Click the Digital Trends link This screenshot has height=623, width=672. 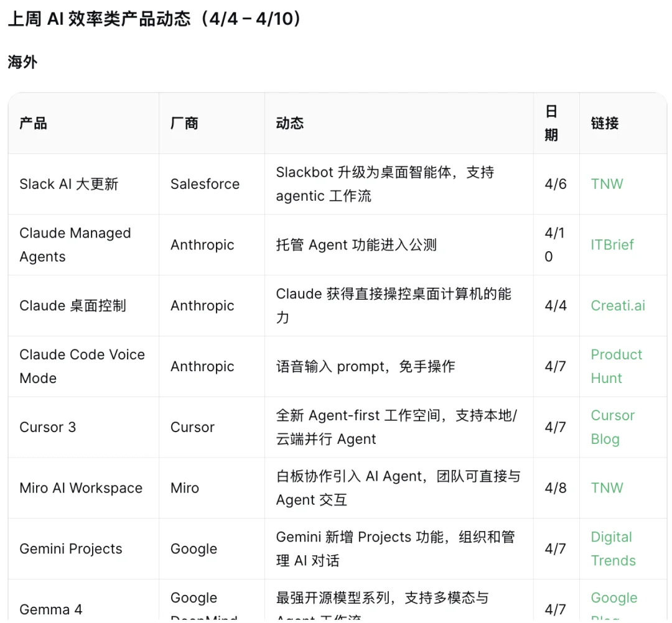pyautogui.click(x=612, y=548)
